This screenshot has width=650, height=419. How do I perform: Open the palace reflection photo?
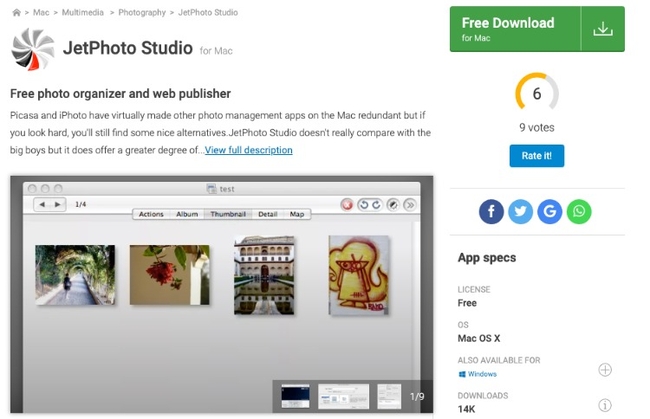(264, 275)
